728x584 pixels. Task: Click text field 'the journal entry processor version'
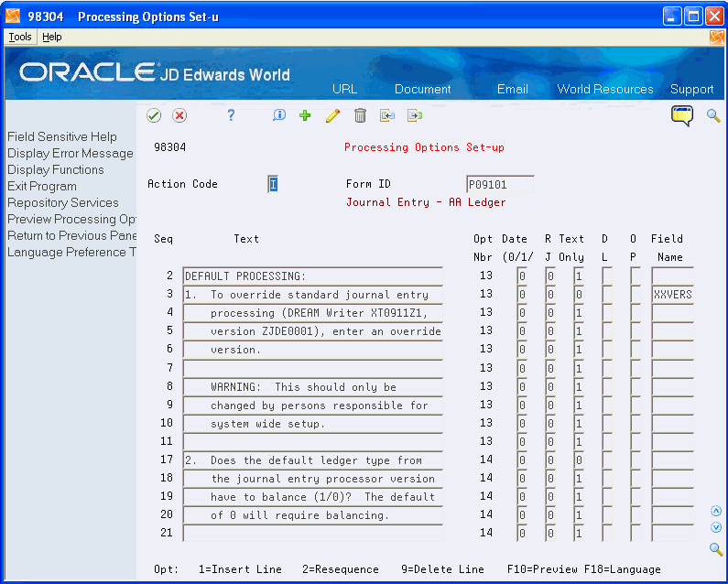pos(313,479)
